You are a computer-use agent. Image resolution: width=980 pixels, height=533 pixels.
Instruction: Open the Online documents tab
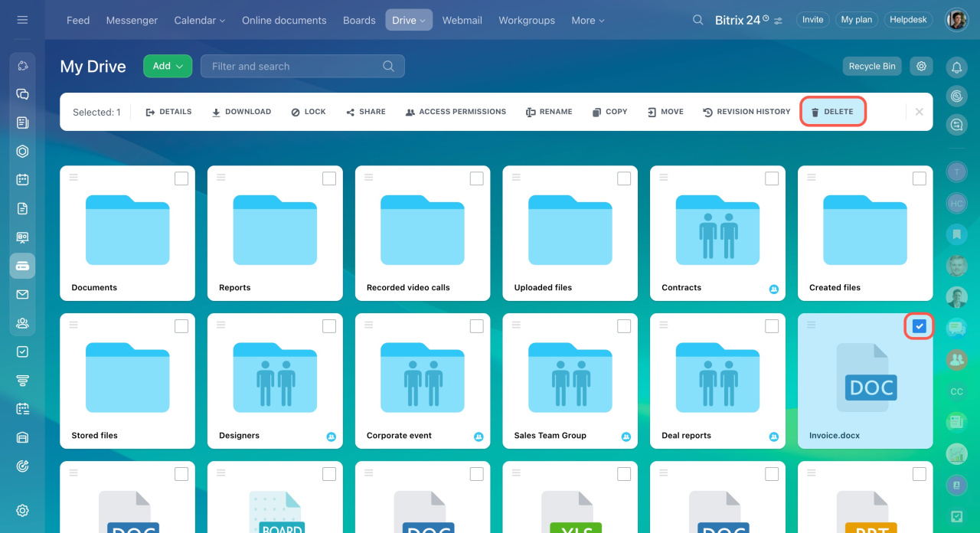[284, 20]
